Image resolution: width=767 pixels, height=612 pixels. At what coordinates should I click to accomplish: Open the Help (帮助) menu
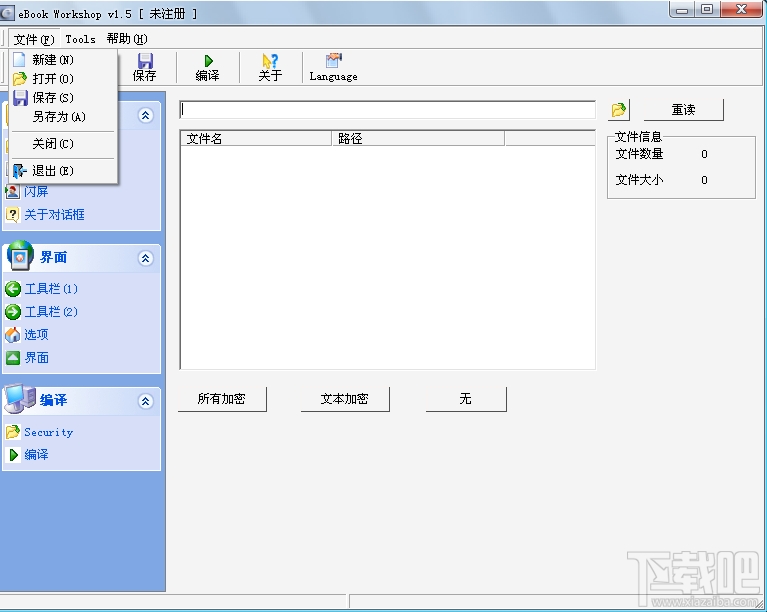pyautogui.click(x=127, y=39)
